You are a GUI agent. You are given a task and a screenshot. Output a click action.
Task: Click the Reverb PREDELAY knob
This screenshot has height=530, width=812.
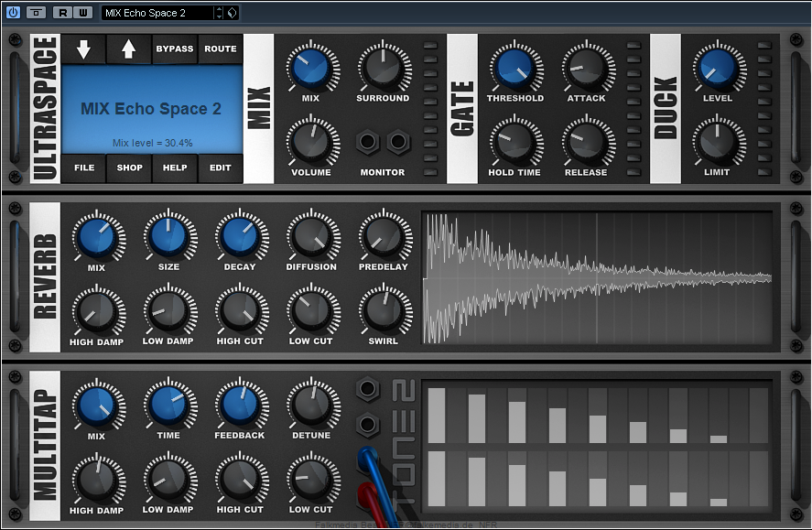tap(384, 236)
